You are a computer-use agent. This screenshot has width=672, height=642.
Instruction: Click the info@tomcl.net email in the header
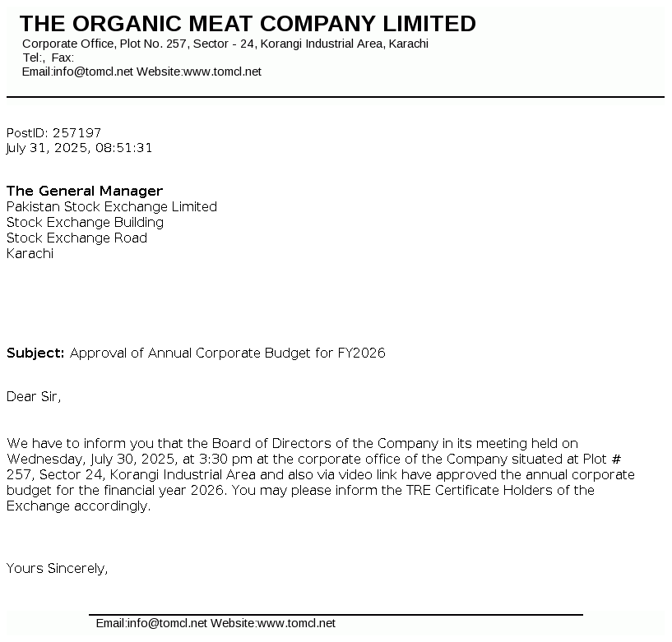(x=93, y=72)
